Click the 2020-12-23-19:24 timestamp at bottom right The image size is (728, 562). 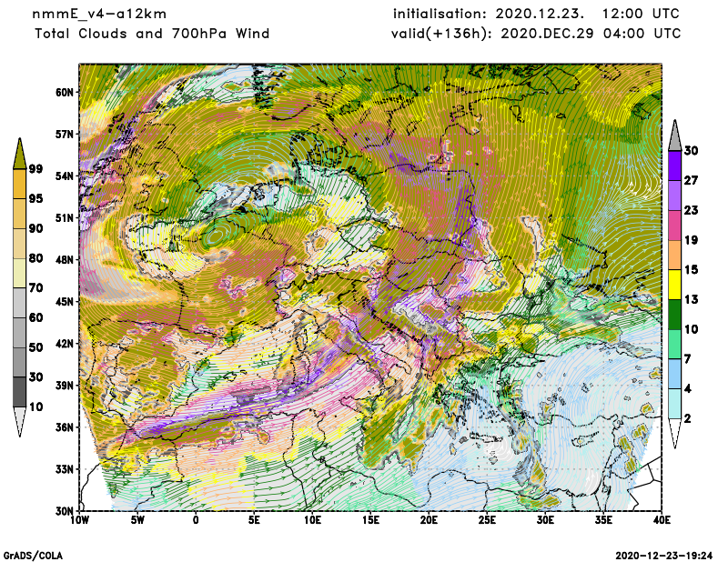pos(664,554)
